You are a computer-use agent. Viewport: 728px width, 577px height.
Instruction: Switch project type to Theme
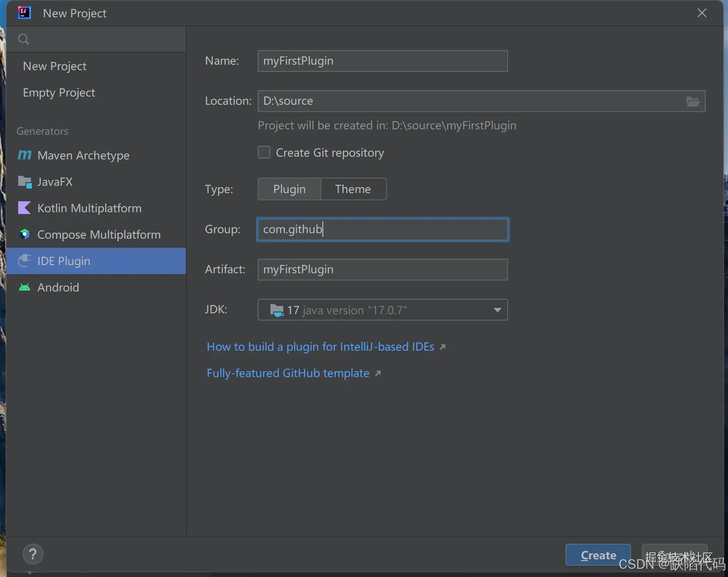click(x=353, y=189)
